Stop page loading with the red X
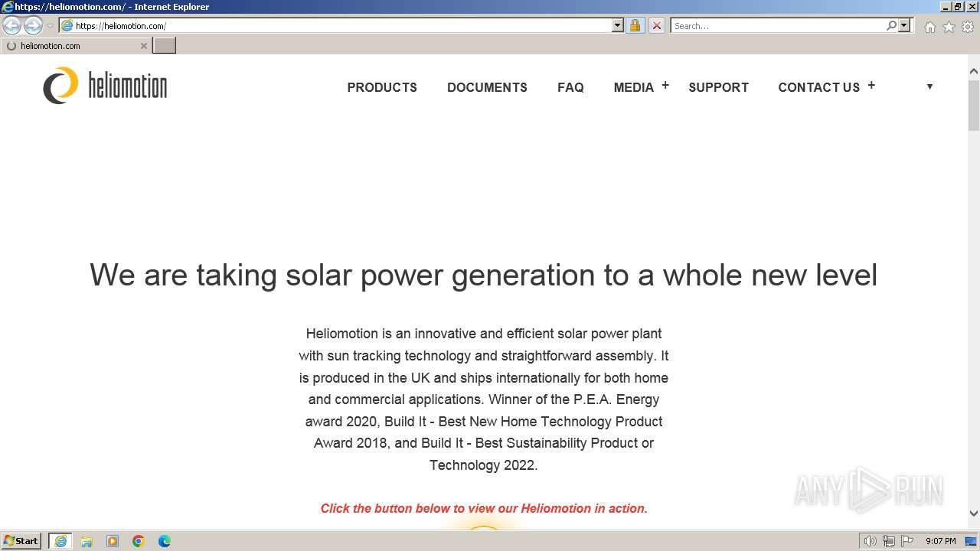The height and width of the screenshot is (551, 980). click(x=656, y=26)
